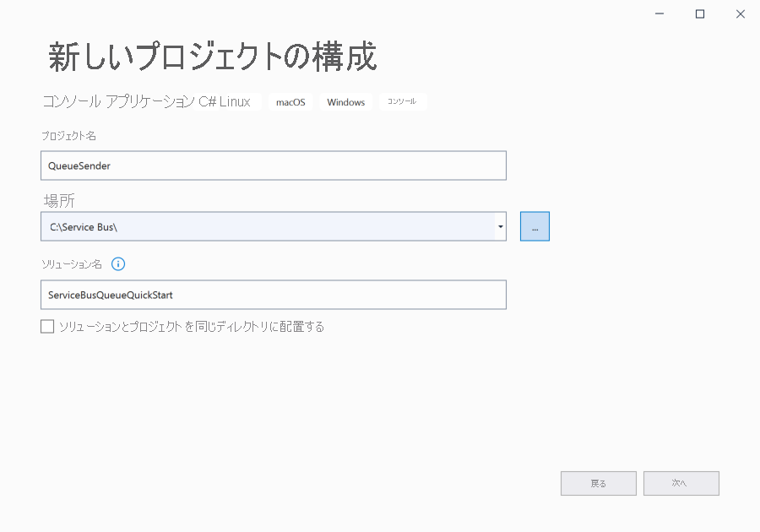Click the solution name field ServiceBusQueueQuickStart
This screenshot has height=532, width=760.
pyautogui.click(x=274, y=295)
